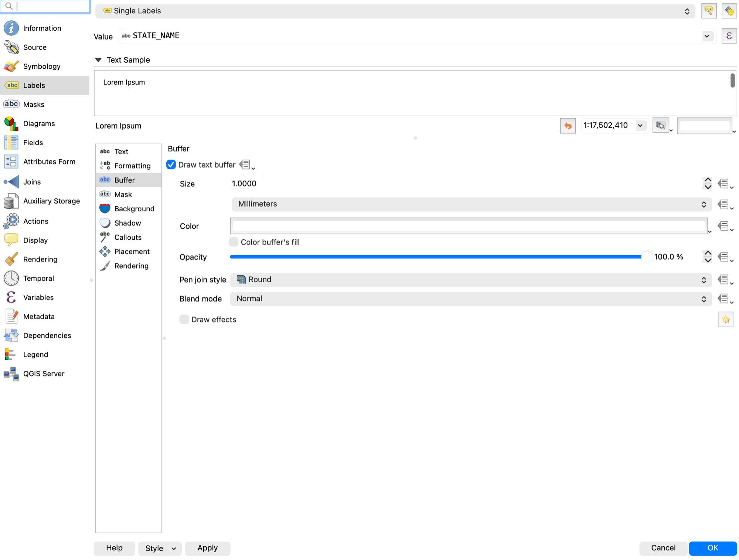Click the Cancel button
This screenshot has height=560, width=739.
pyautogui.click(x=663, y=548)
